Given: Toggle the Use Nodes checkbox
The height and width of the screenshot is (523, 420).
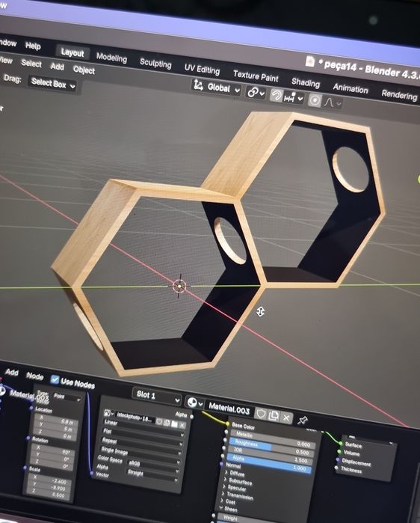Looking at the screenshot, I should pyautogui.click(x=55, y=379).
